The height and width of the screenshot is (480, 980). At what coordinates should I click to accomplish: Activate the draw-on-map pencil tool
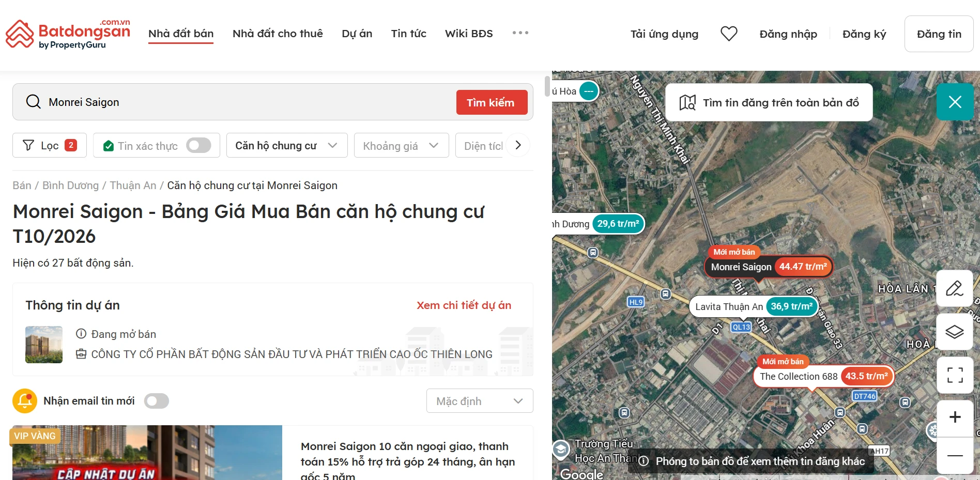pos(955,288)
